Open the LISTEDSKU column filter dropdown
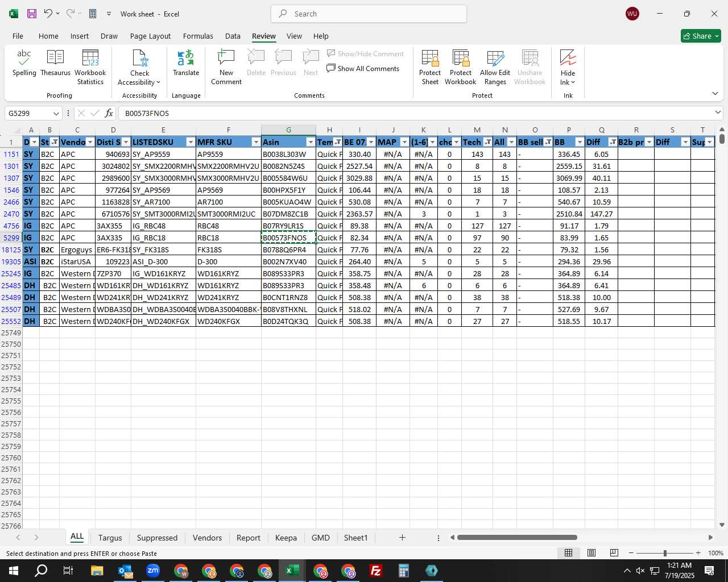The height and width of the screenshot is (582, 728). click(x=191, y=142)
